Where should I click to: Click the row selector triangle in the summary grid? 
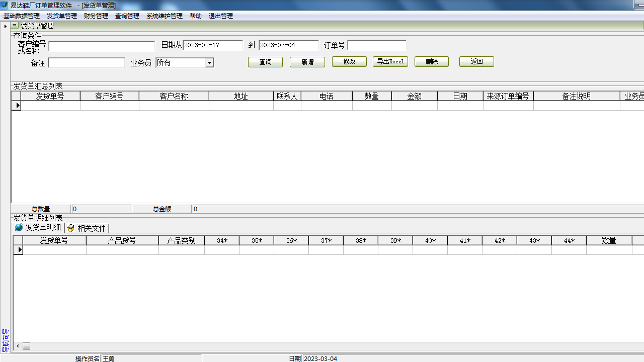pyautogui.click(x=18, y=106)
